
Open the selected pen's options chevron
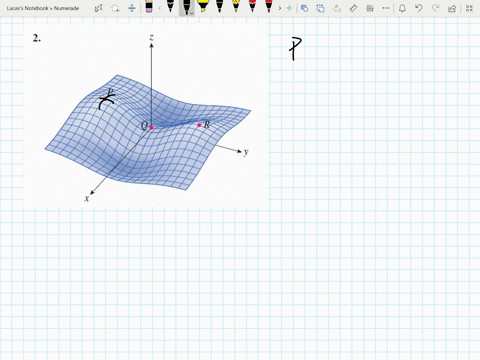coord(192,13)
